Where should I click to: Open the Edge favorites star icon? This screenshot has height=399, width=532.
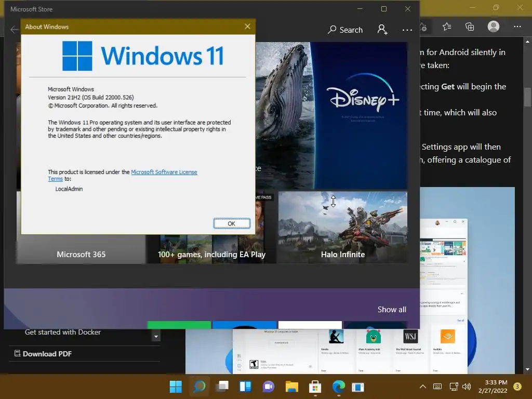pos(447,26)
